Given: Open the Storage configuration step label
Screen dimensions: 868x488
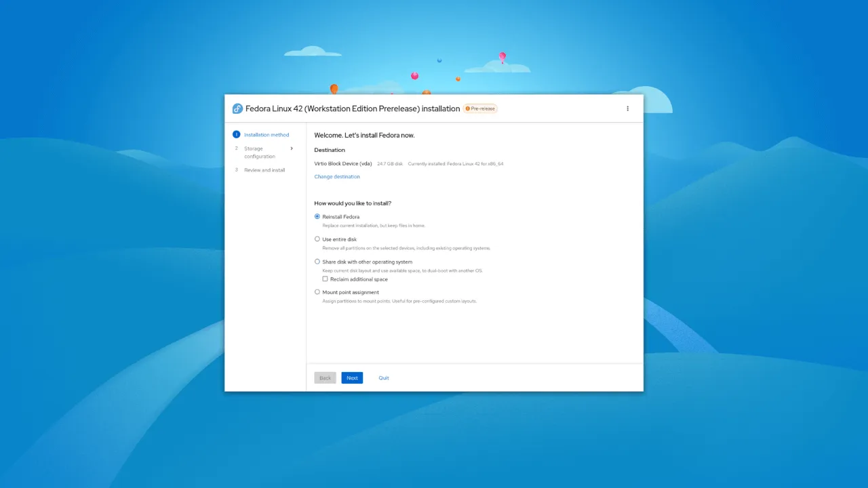Looking at the screenshot, I should pos(259,152).
